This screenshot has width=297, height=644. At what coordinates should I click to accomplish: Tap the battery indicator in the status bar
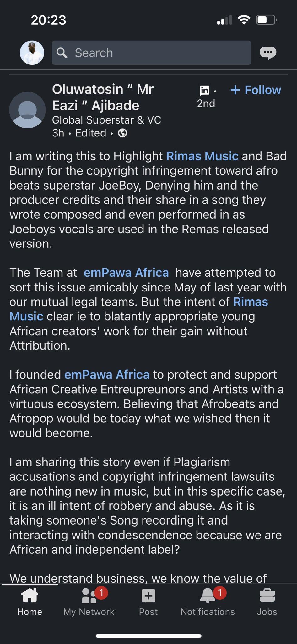pos(266,19)
